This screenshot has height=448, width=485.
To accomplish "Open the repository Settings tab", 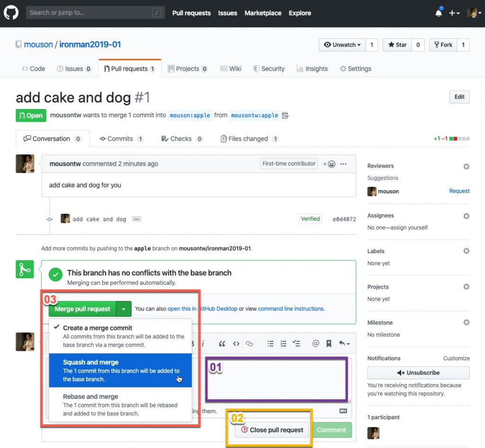I will [355, 69].
